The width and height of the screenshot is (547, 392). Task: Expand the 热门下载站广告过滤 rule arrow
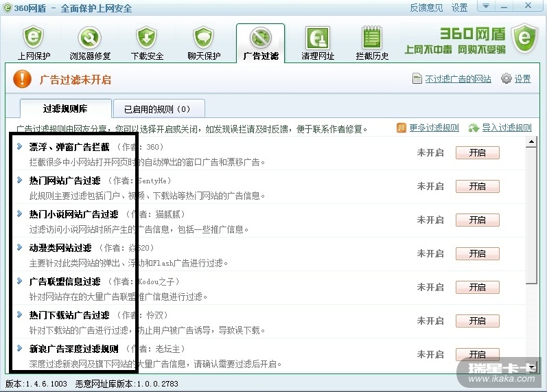click(19, 314)
